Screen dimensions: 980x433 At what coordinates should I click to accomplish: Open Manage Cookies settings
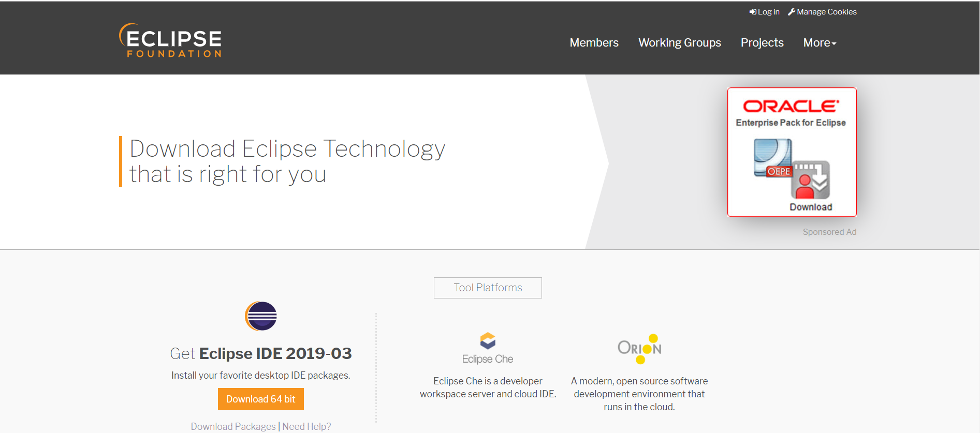pyautogui.click(x=822, y=12)
